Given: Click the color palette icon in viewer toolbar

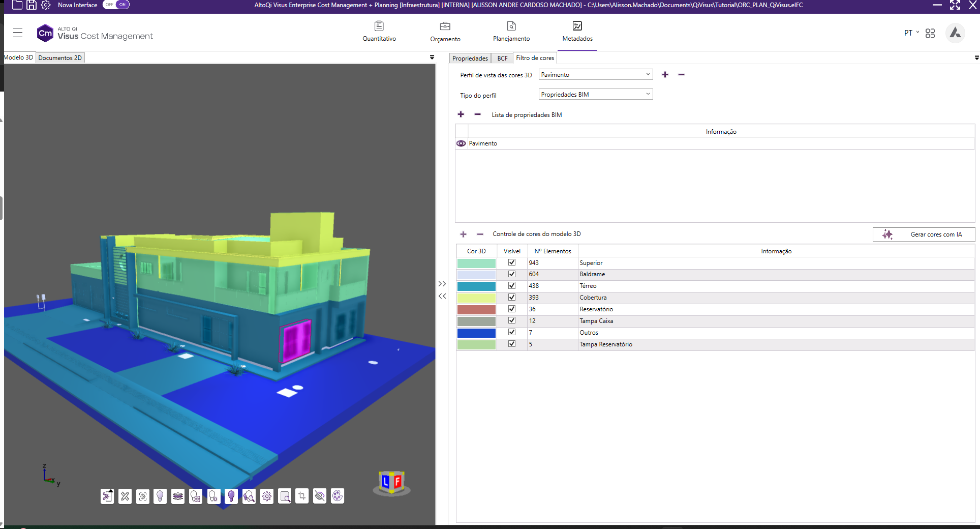Looking at the screenshot, I should (338, 496).
